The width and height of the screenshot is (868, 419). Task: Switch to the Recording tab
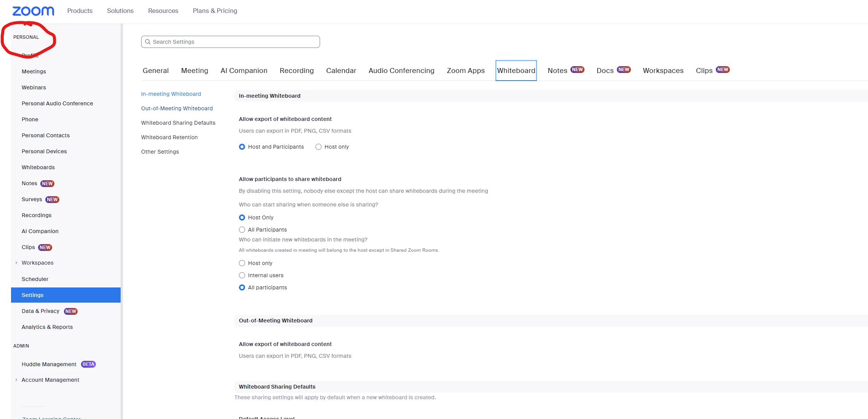click(x=296, y=71)
